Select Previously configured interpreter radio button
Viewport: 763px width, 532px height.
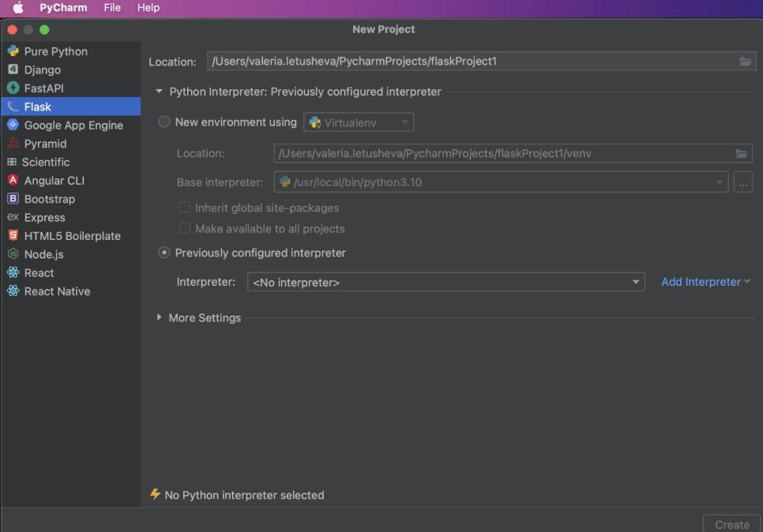[x=164, y=253]
